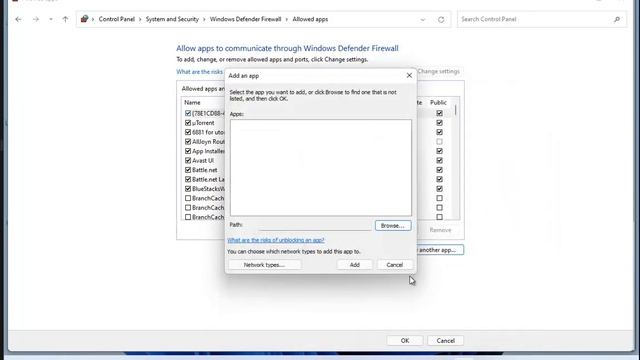Select the Avast UI row text
This screenshot has height=360, width=640.
pyautogui.click(x=203, y=160)
